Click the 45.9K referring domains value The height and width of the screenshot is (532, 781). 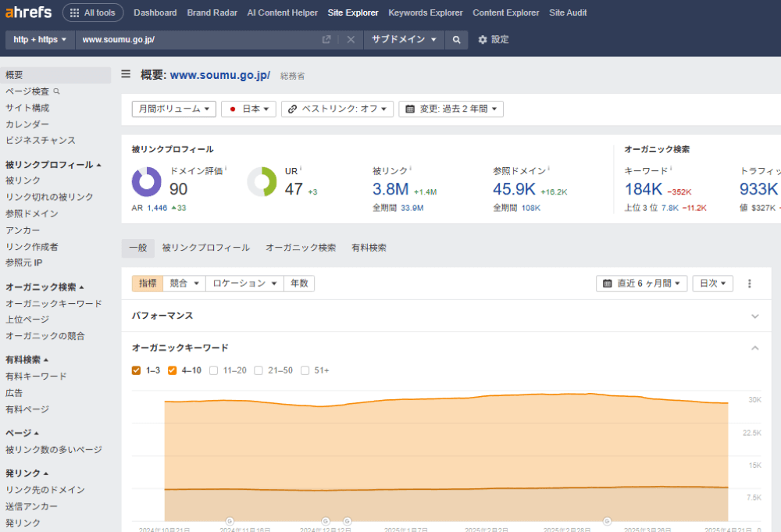[514, 189]
